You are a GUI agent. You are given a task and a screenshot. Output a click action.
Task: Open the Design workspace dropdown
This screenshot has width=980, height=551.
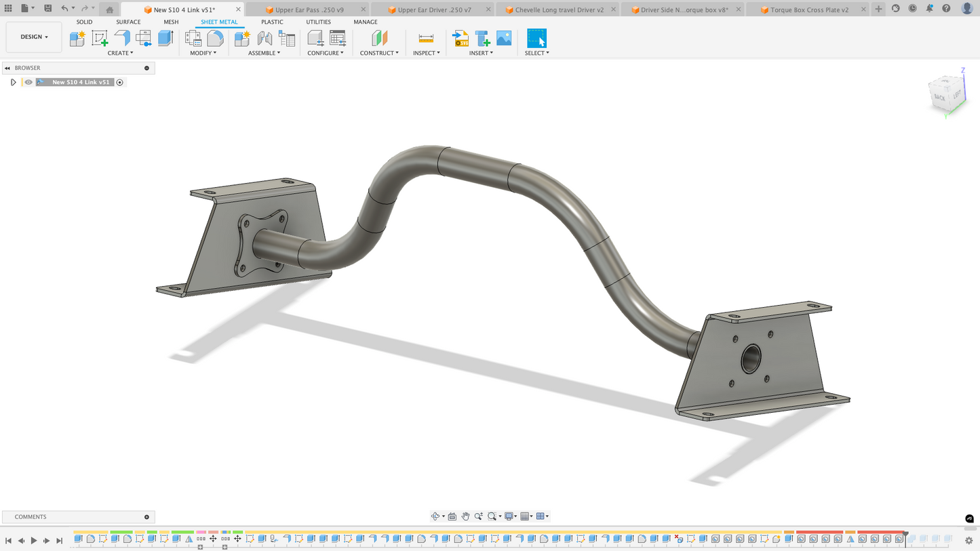34,37
